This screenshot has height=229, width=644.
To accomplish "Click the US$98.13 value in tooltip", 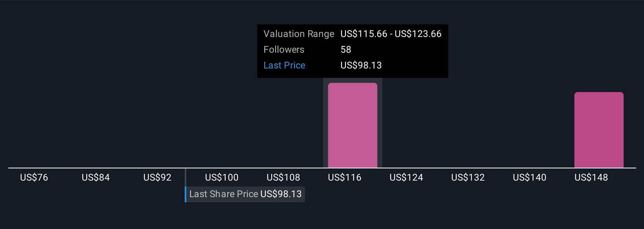I will (361, 65).
